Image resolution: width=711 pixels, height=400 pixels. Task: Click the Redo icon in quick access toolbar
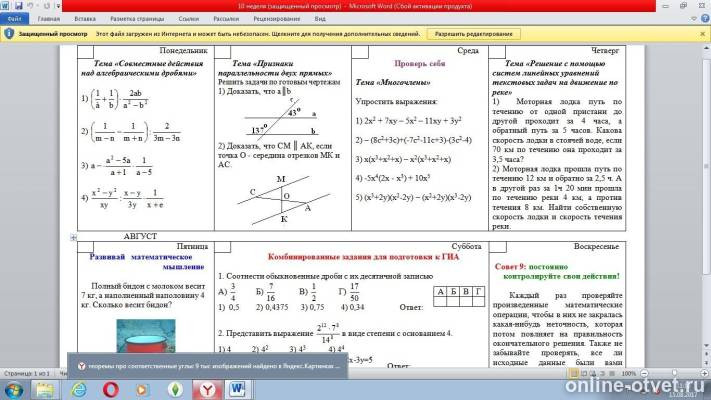coord(46,6)
